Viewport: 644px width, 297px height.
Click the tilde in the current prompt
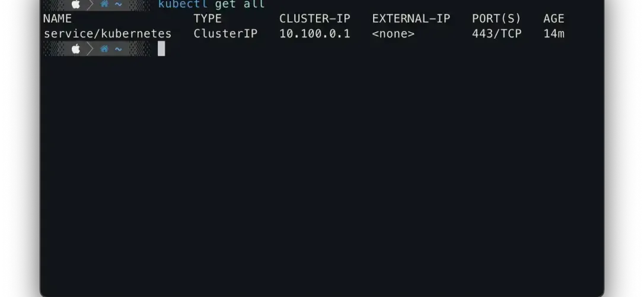[x=118, y=50]
